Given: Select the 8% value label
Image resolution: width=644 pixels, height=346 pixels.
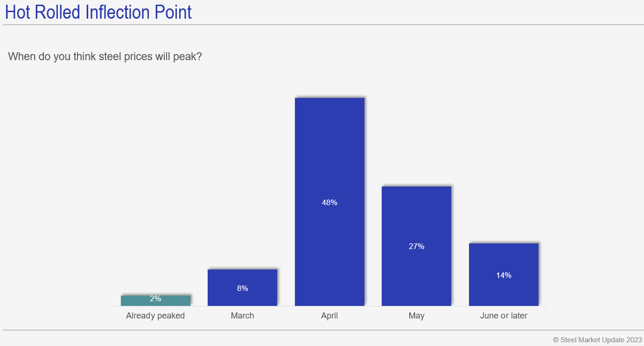Looking at the screenshot, I should 242,288.
